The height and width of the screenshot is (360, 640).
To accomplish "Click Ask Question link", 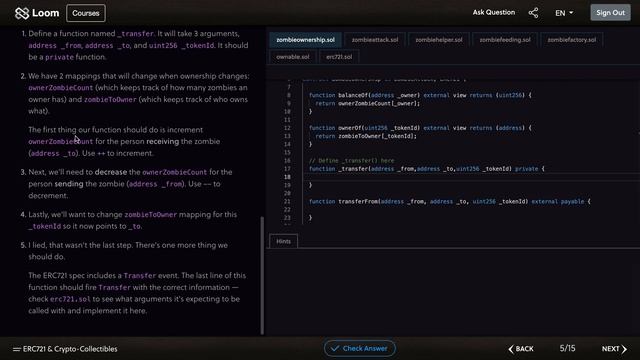I will (x=493, y=13).
